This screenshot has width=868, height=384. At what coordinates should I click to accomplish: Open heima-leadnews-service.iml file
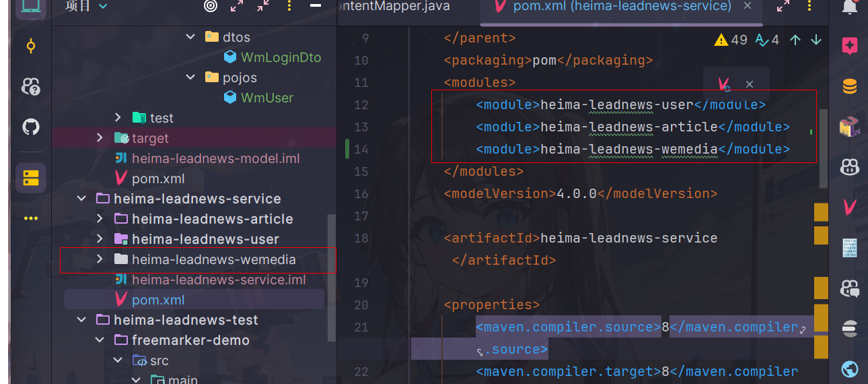click(211, 280)
